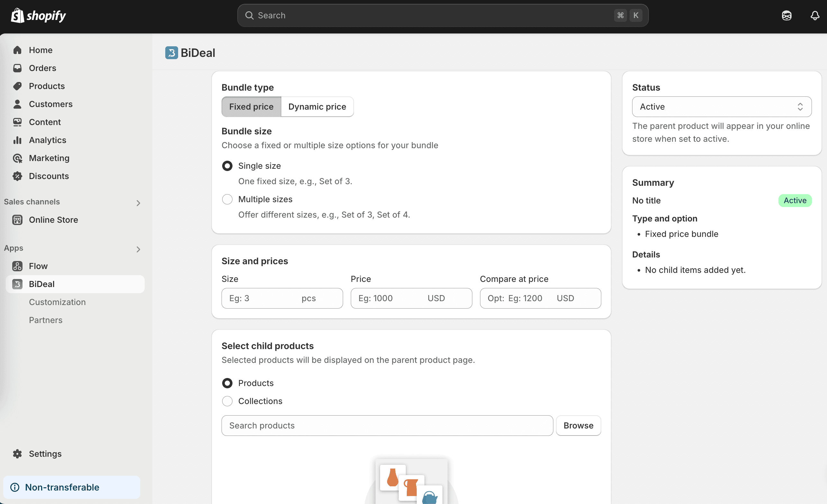This screenshot has height=504, width=827.
Task: Click the Content icon in sidebar
Action: [x=17, y=122]
